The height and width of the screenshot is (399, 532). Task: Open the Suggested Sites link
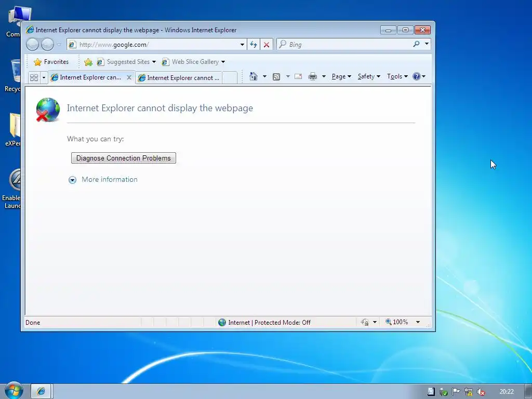(126, 62)
